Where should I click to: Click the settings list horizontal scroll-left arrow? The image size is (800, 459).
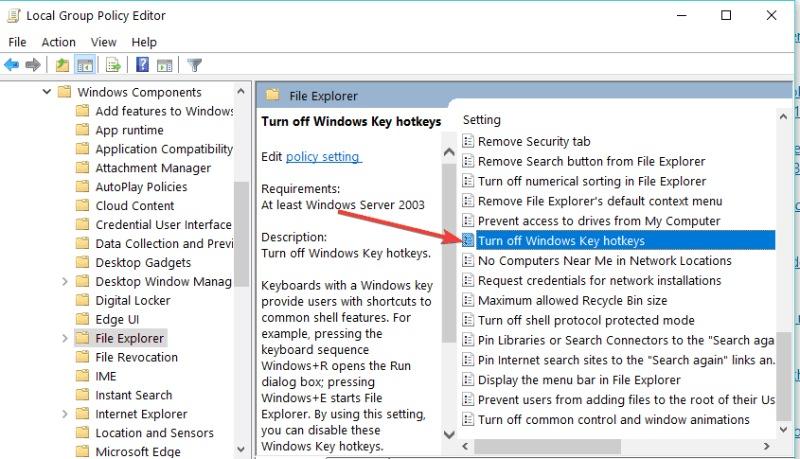click(465, 446)
